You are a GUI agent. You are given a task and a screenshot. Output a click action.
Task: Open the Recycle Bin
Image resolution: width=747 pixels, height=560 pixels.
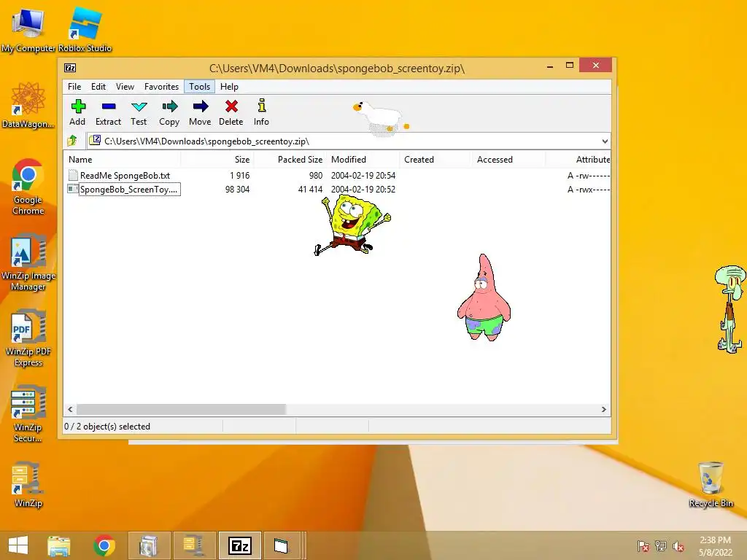[711, 484]
